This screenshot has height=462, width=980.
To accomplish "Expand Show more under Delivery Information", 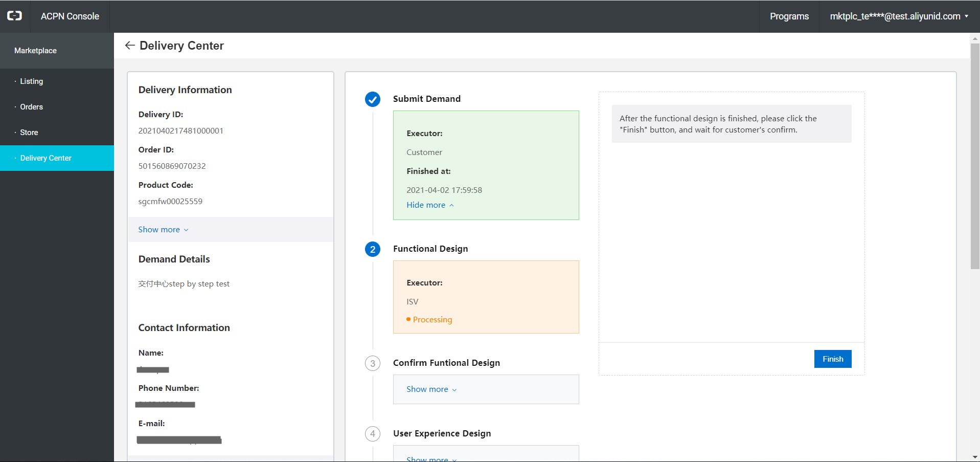I will coord(163,230).
